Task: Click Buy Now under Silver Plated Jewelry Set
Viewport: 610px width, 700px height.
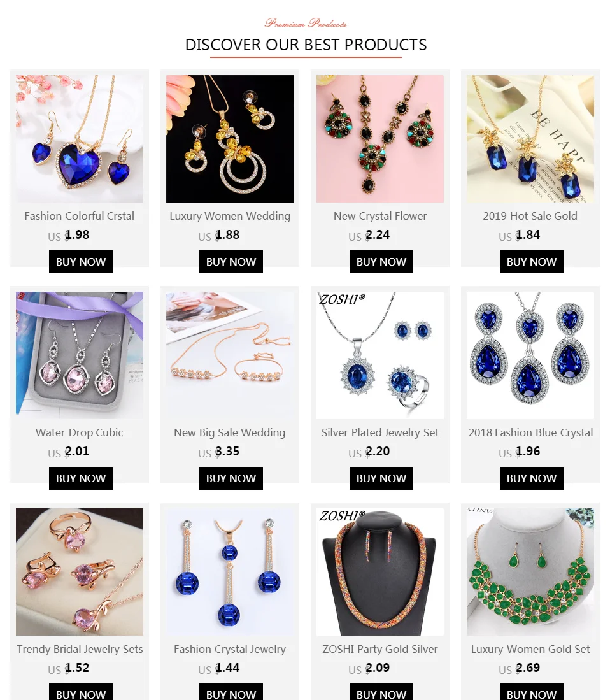Action: tap(381, 478)
